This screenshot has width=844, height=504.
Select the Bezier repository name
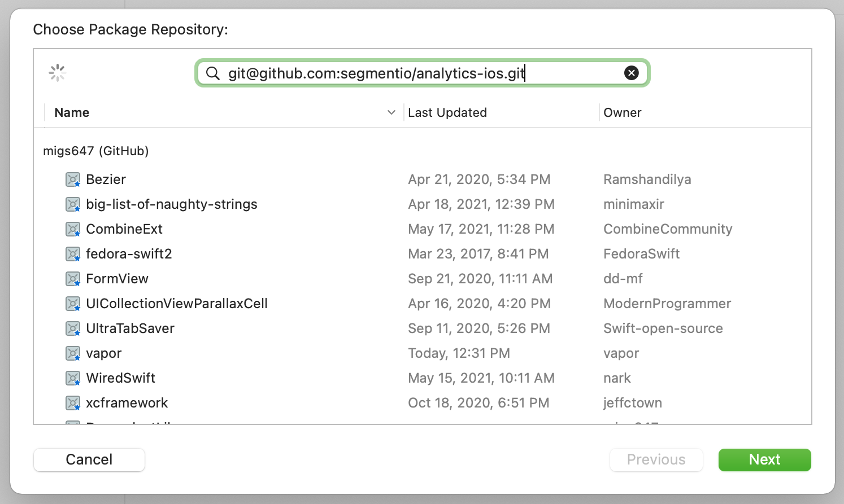coord(106,179)
